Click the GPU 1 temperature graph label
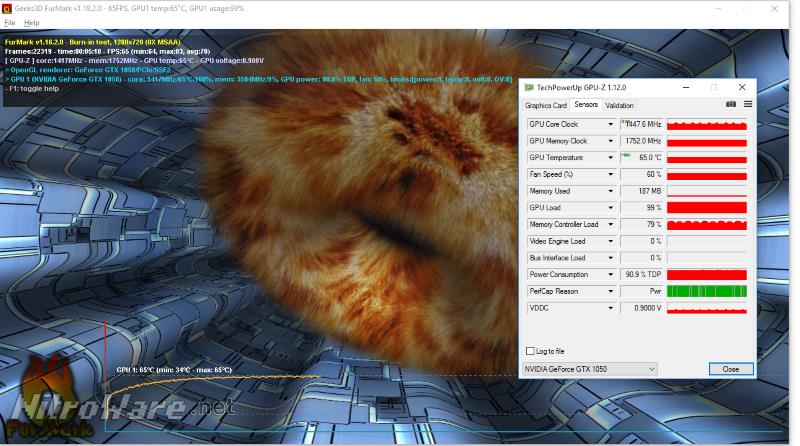This screenshot has width=800, height=446. click(x=174, y=370)
